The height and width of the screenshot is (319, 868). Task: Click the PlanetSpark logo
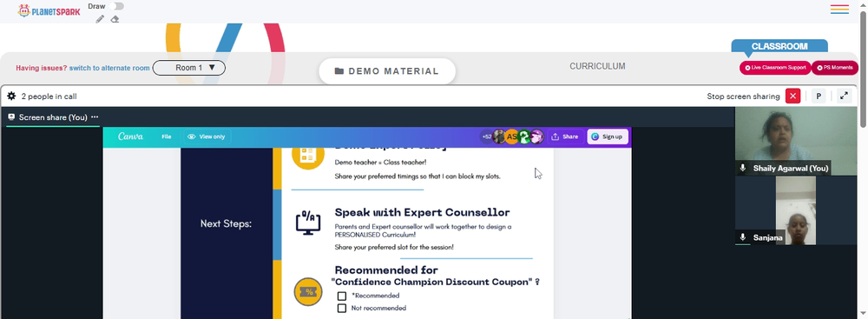coord(49,10)
